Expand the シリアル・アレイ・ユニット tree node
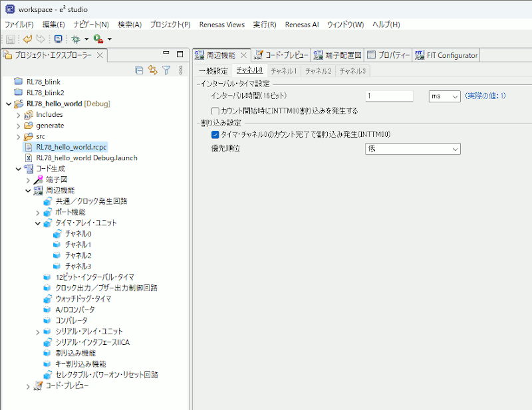The width and height of the screenshot is (532, 410). pyautogui.click(x=38, y=331)
